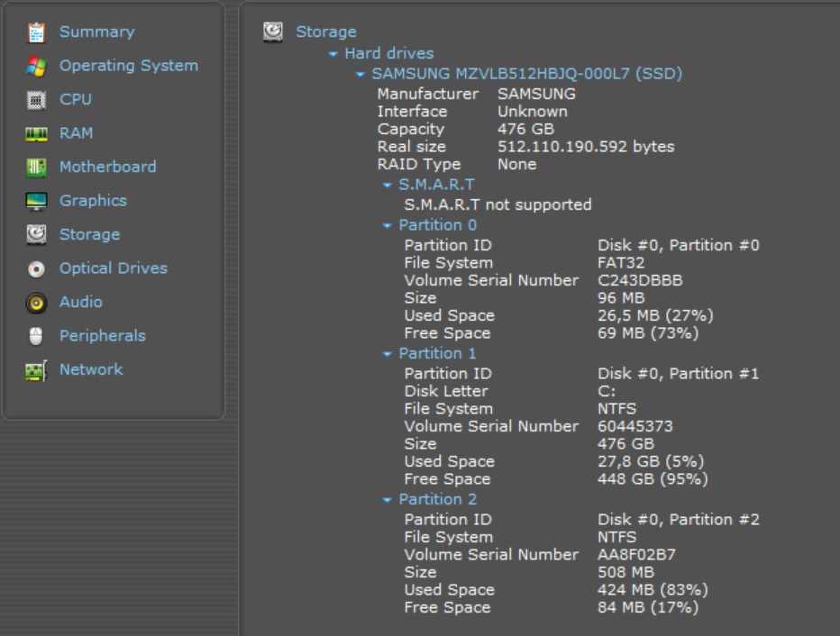The height and width of the screenshot is (636, 840).
Task: Click the Summary clipboard icon
Action: (36, 32)
